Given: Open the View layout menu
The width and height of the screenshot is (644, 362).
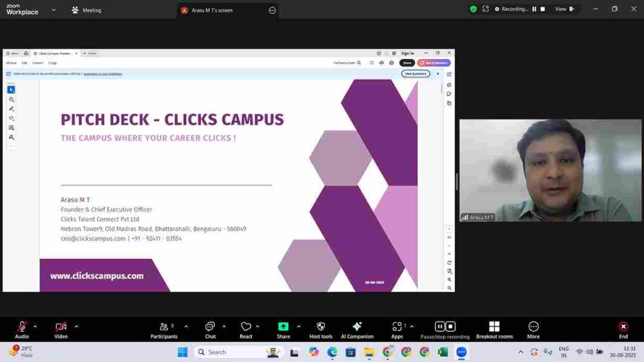Looking at the screenshot, I should [563, 9].
